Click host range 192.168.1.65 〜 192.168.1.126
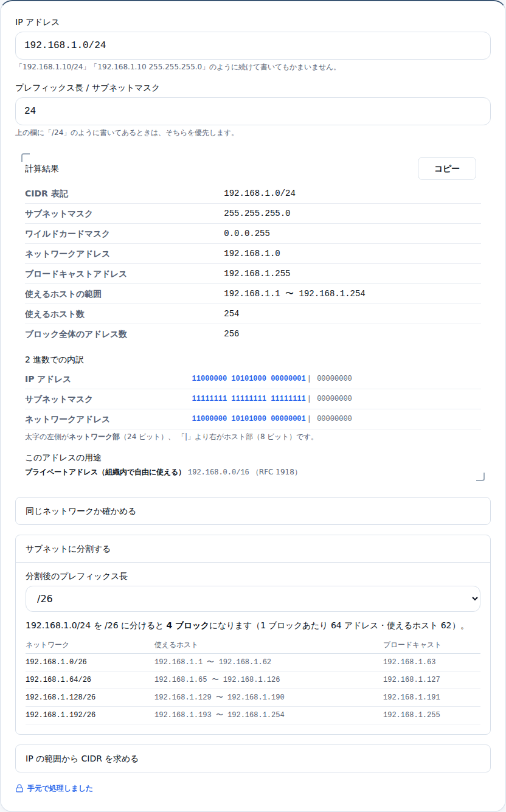 pos(217,680)
